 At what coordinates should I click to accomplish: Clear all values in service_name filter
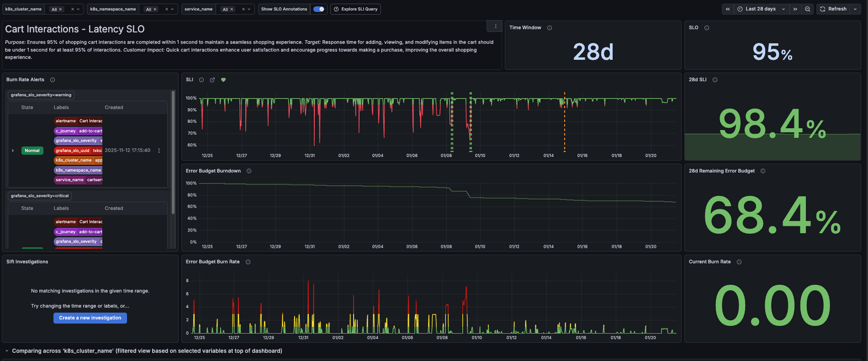243,9
